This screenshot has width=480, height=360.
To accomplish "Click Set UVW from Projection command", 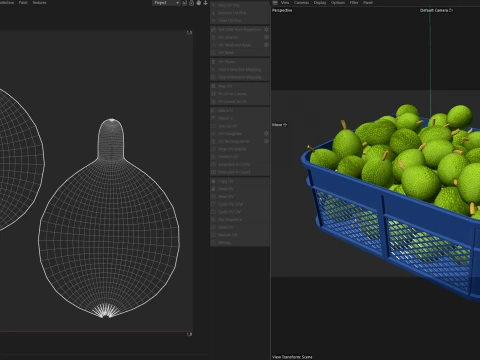I will (x=239, y=30).
